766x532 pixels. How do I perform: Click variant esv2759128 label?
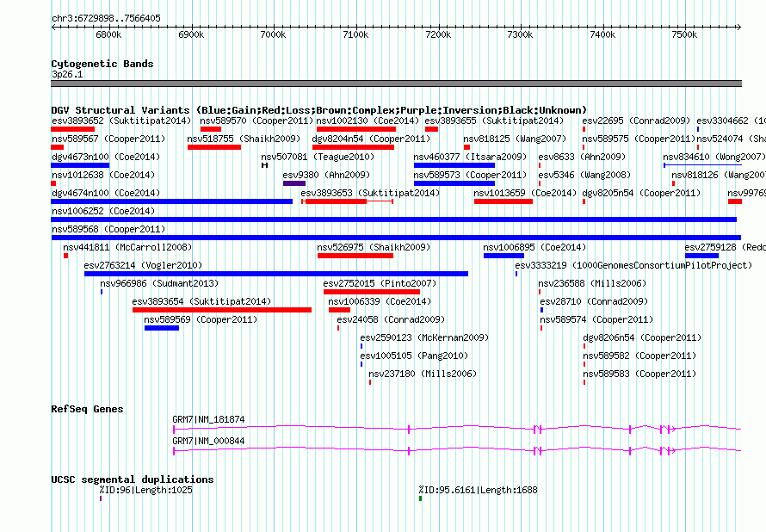click(725, 247)
